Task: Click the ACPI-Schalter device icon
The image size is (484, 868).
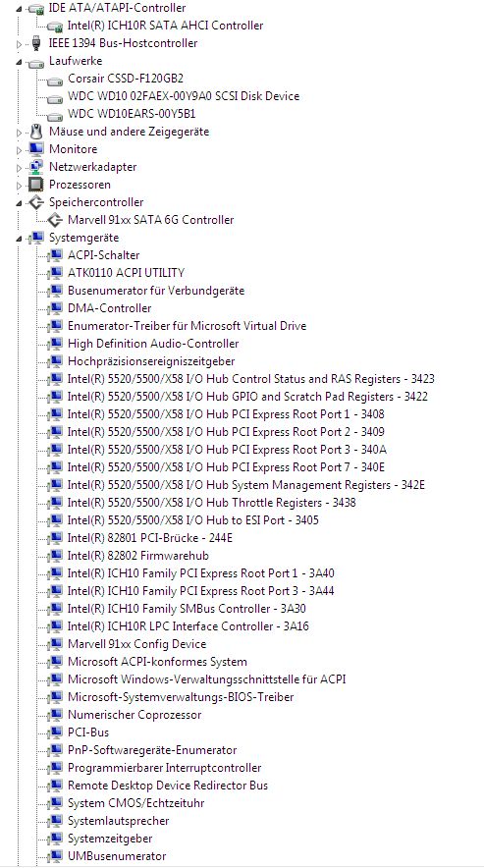Action: (55, 255)
